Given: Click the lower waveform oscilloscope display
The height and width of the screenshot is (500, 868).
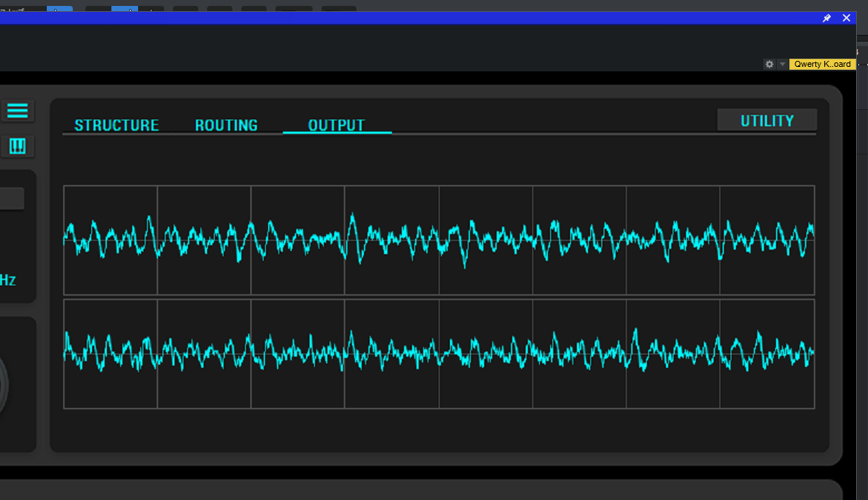Looking at the screenshot, I should [x=439, y=354].
